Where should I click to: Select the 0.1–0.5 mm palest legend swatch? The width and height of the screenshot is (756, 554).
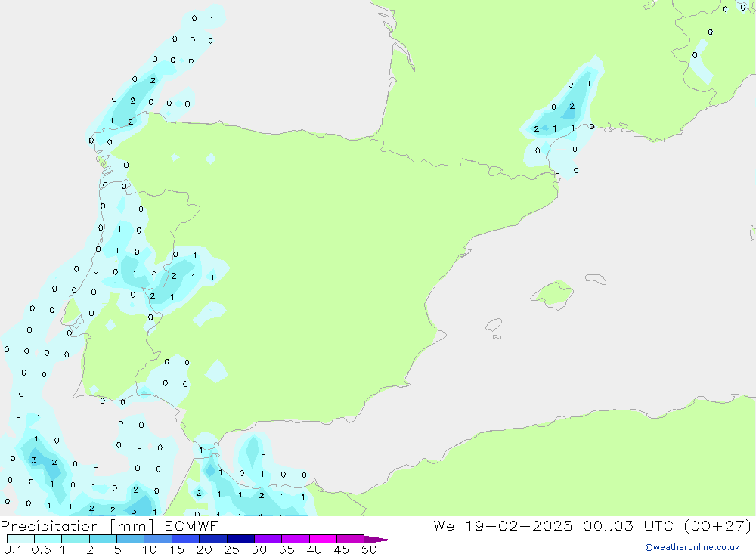tap(20, 539)
